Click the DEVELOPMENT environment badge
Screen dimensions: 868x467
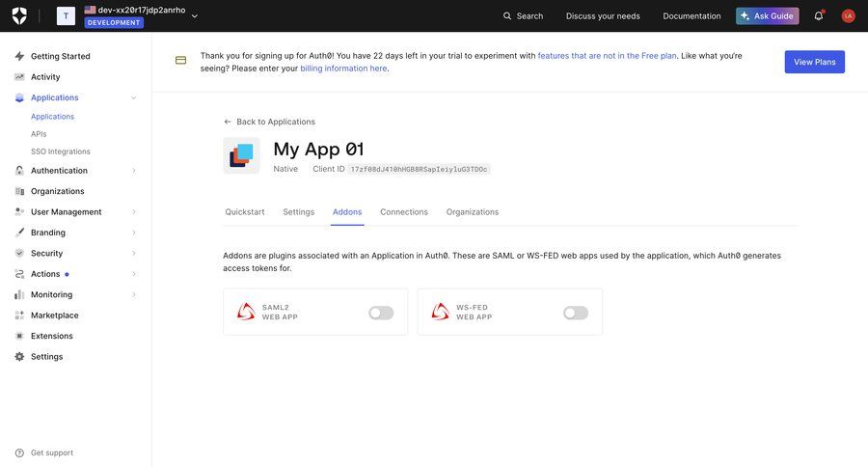(114, 23)
